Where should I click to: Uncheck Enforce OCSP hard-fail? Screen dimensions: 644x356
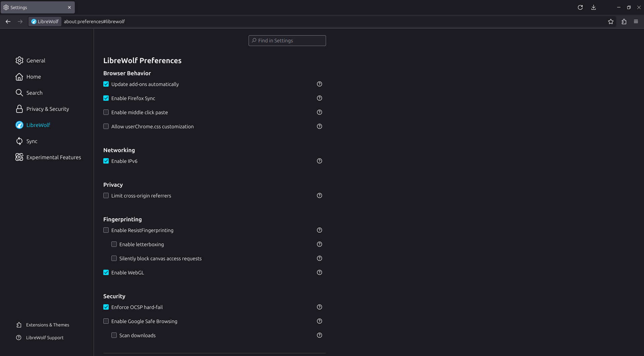pyautogui.click(x=106, y=307)
